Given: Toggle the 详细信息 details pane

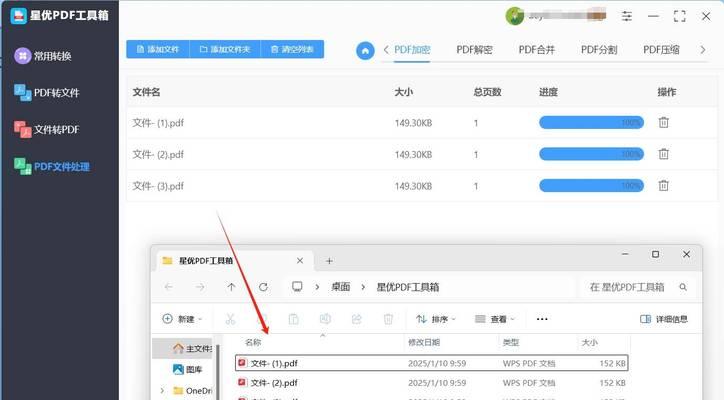Looking at the screenshot, I should pyautogui.click(x=664, y=319).
